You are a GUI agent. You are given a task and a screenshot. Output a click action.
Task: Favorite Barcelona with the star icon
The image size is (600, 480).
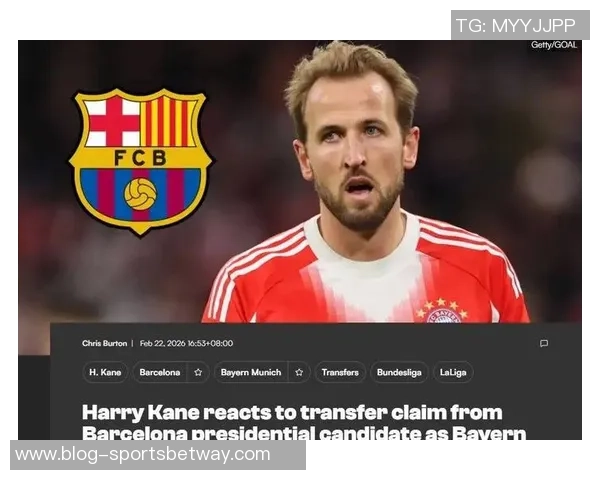[198, 372]
